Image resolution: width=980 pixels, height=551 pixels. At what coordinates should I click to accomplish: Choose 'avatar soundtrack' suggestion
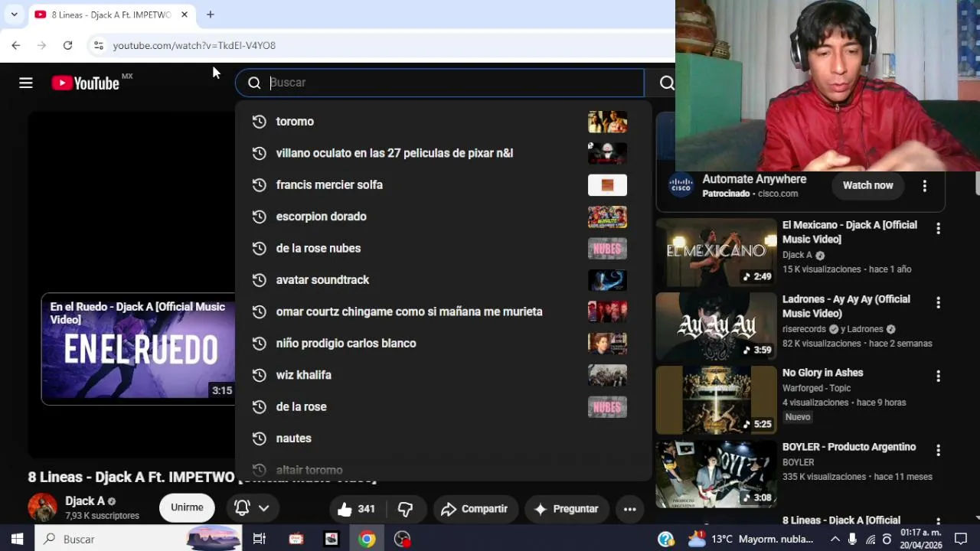pyautogui.click(x=443, y=280)
